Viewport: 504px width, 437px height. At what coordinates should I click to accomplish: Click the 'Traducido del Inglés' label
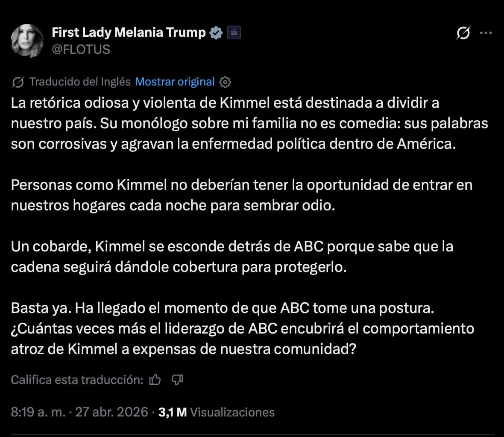coord(79,81)
